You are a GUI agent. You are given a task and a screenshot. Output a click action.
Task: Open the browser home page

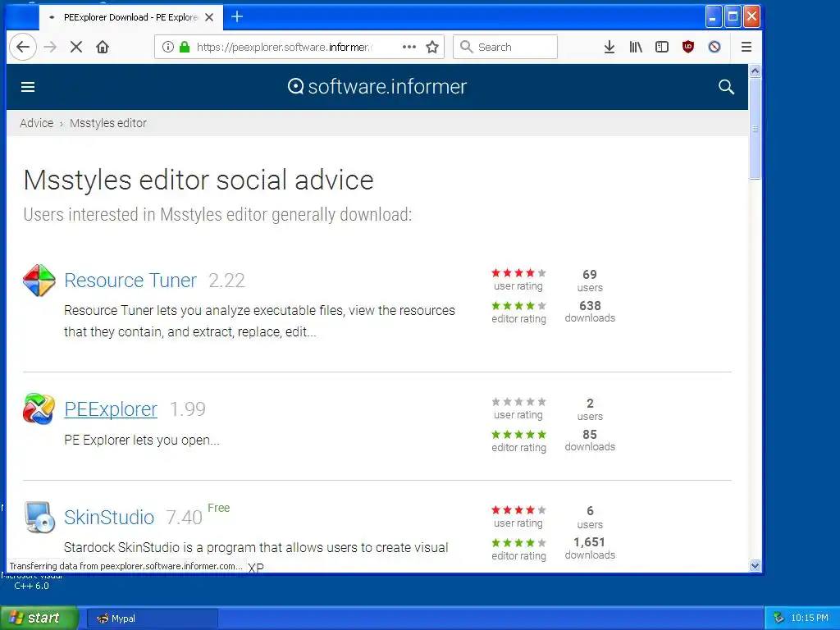(x=103, y=47)
